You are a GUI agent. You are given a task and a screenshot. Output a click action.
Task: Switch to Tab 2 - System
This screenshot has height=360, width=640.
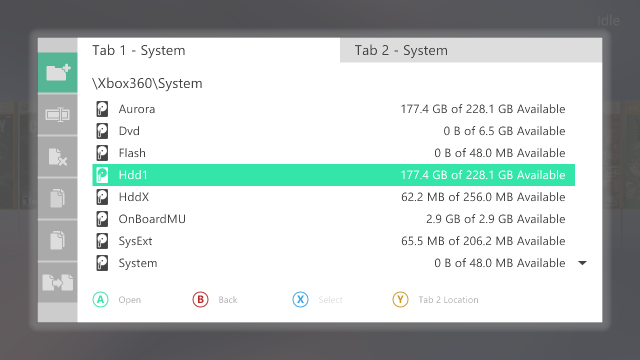471,50
